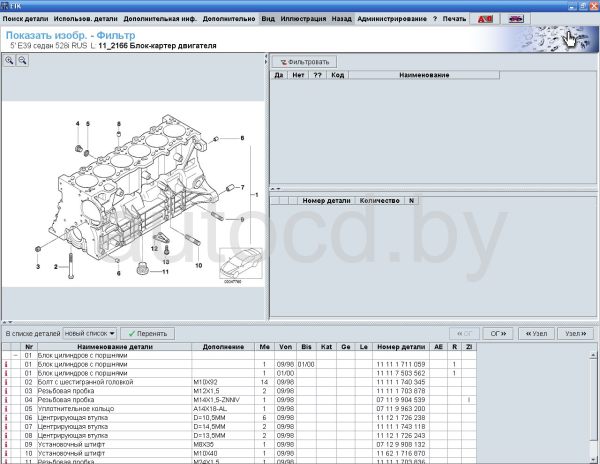Open the ? help menu
This screenshot has height=464, width=600.
click(435, 19)
